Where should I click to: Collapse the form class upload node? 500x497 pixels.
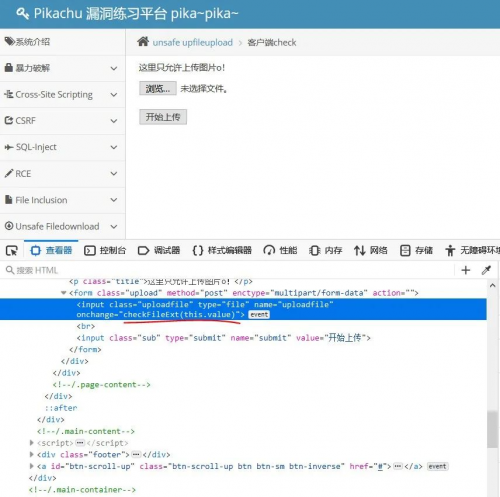point(63,293)
